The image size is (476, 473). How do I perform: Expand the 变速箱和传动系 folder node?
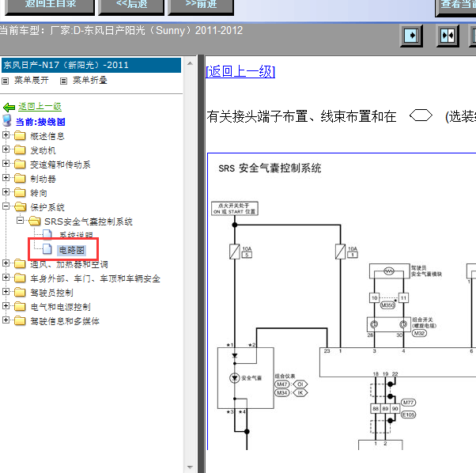point(6,163)
